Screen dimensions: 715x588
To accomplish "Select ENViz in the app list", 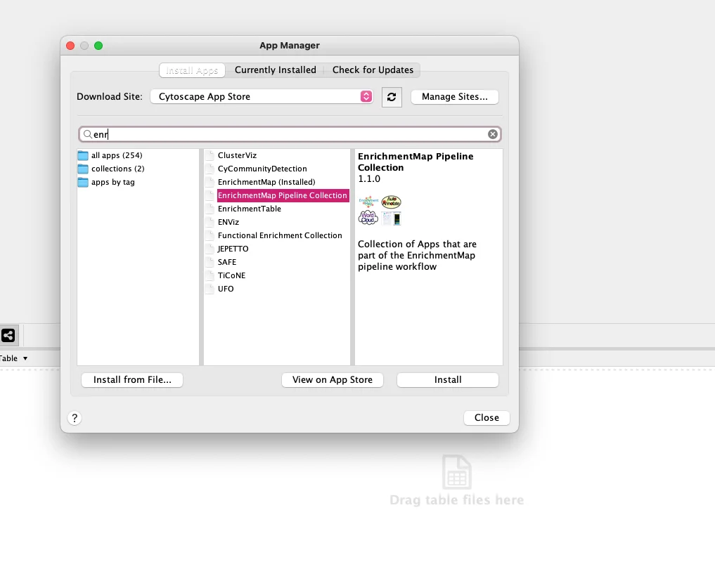I will click(228, 222).
